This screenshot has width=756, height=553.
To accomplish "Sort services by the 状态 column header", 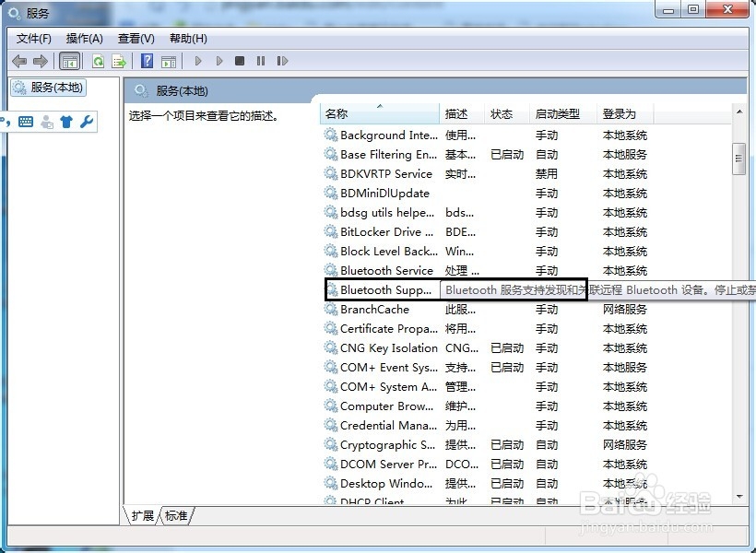I will (x=502, y=112).
